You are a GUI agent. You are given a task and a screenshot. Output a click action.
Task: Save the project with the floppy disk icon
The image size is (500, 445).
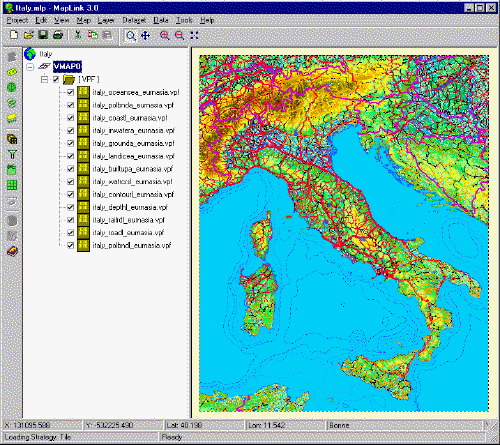43,35
